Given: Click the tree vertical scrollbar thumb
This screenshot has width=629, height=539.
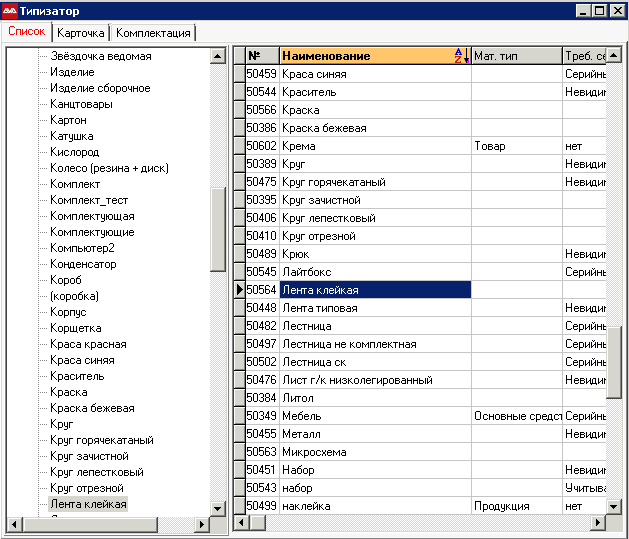Looking at the screenshot, I should pos(217,229).
